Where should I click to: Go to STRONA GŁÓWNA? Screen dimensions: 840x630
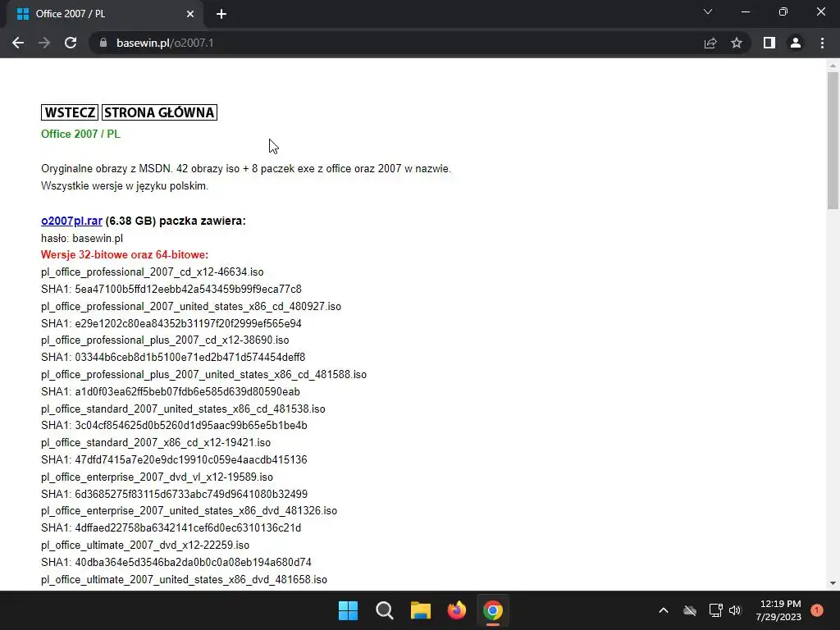click(160, 112)
